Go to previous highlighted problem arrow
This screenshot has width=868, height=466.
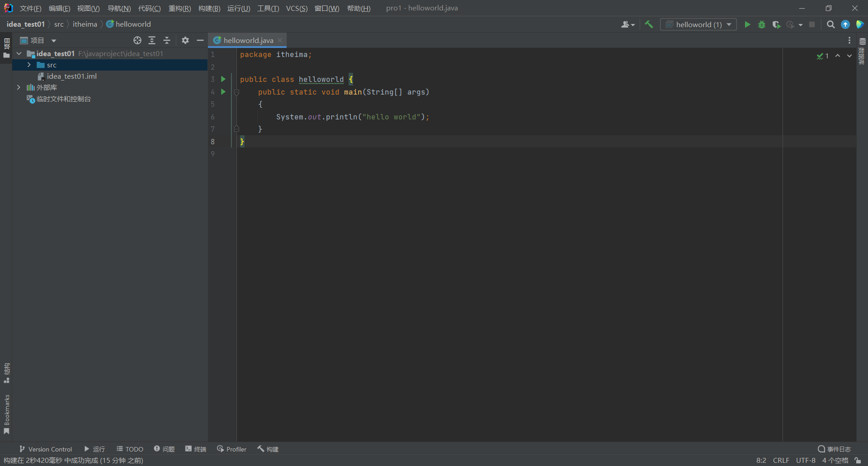tap(838, 56)
